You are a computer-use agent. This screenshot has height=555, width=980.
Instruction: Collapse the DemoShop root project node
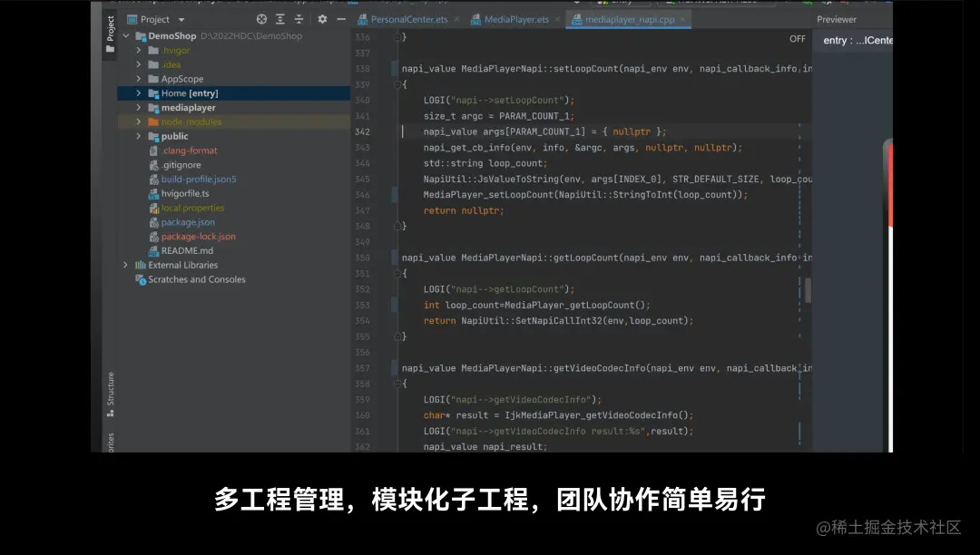point(126,36)
